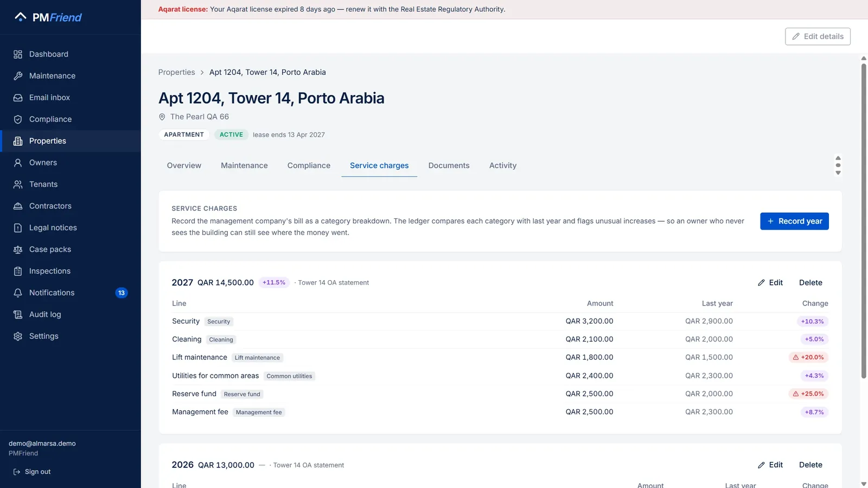Click the breadcrumb chevron after Properties
868x488 pixels.
click(x=202, y=72)
